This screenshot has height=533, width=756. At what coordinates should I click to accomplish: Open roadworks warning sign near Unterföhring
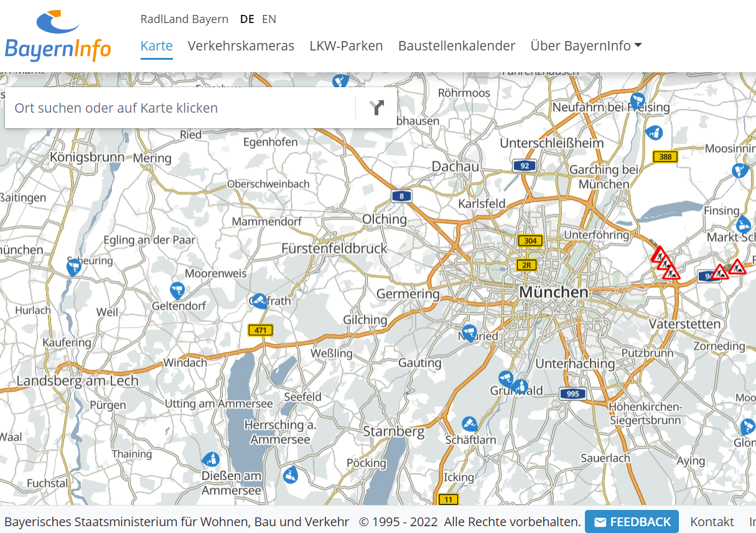click(x=659, y=255)
